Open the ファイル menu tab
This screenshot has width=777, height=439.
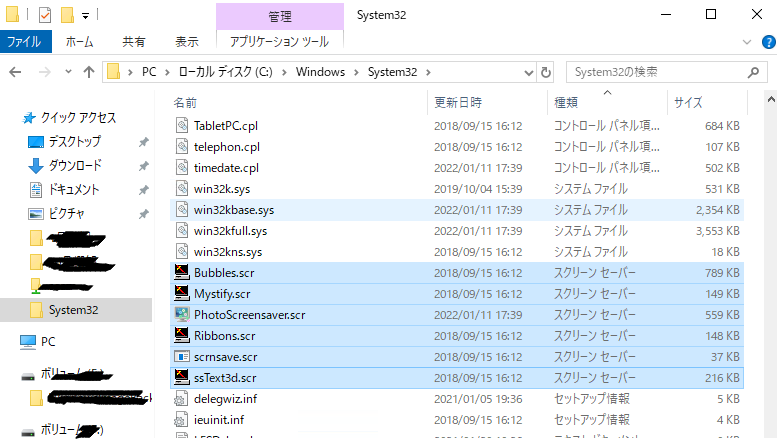coord(25,42)
